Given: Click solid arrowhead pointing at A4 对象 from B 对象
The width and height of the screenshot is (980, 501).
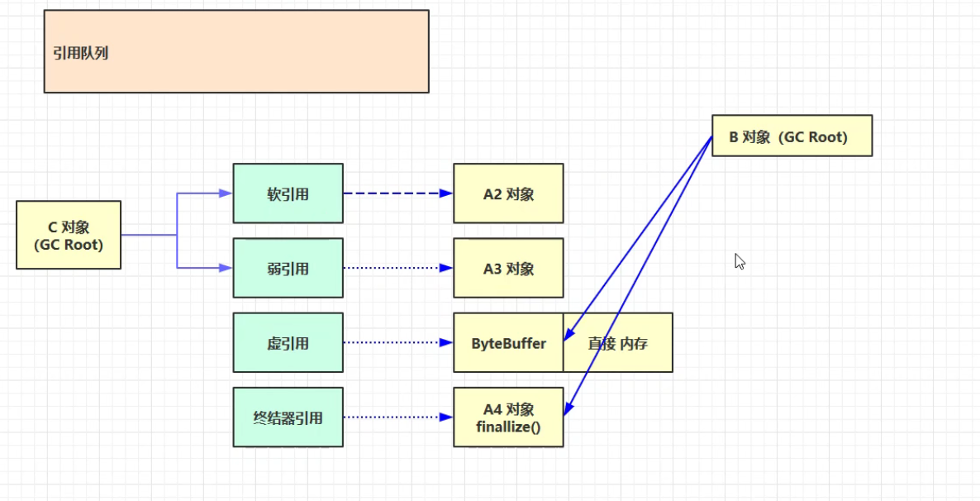Looking at the screenshot, I should 568,408.
